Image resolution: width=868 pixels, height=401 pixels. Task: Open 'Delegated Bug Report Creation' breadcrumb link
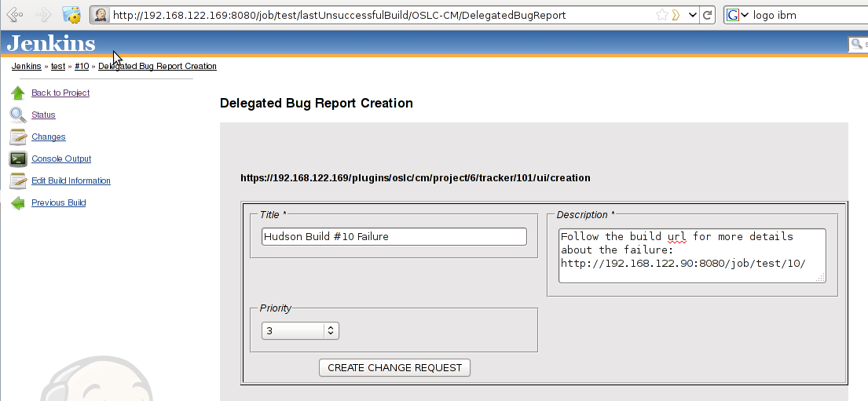157,66
